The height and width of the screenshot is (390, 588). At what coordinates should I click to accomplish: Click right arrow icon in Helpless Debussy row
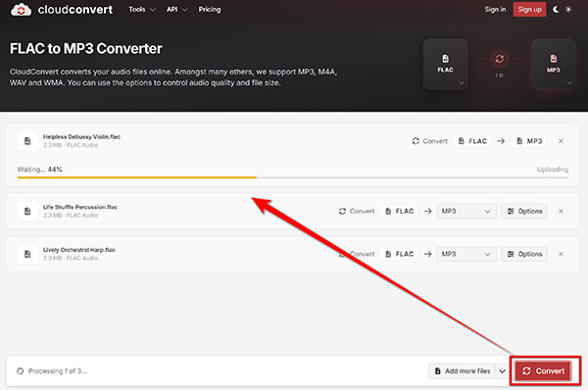tap(501, 141)
